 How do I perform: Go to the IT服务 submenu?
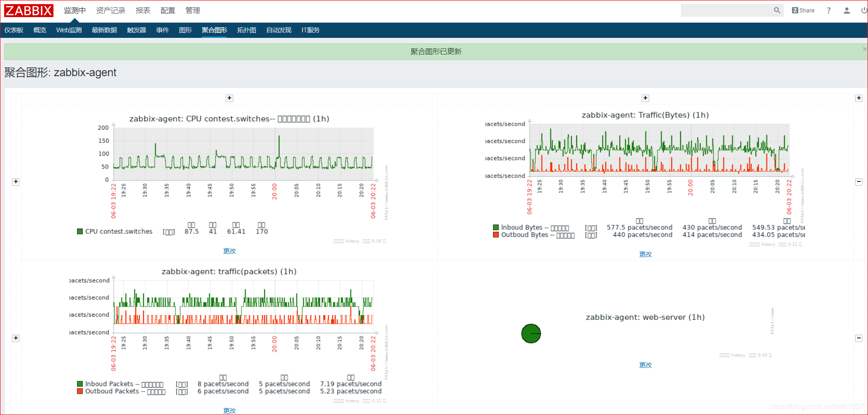[310, 30]
